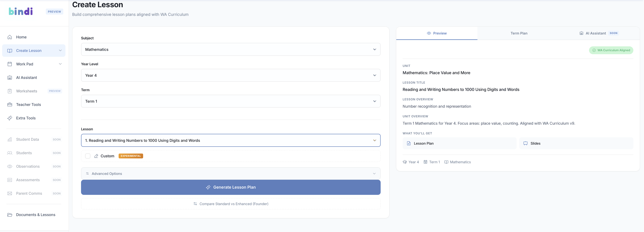Click the Lesson Plan document icon in Preview

[409, 143]
